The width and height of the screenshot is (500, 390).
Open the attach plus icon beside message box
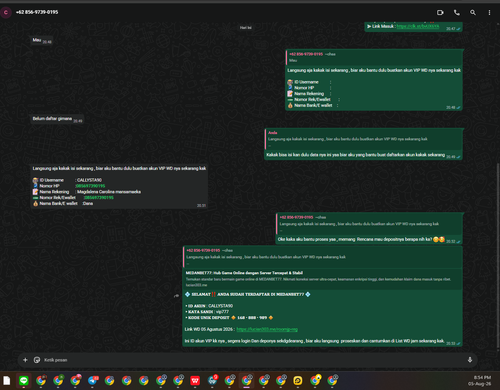point(25,360)
